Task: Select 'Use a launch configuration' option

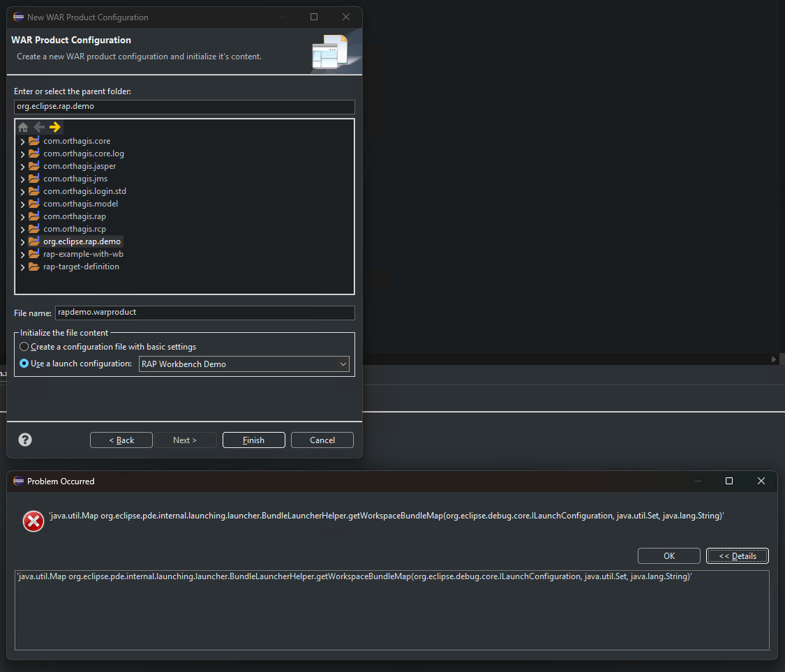Action: pos(24,363)
